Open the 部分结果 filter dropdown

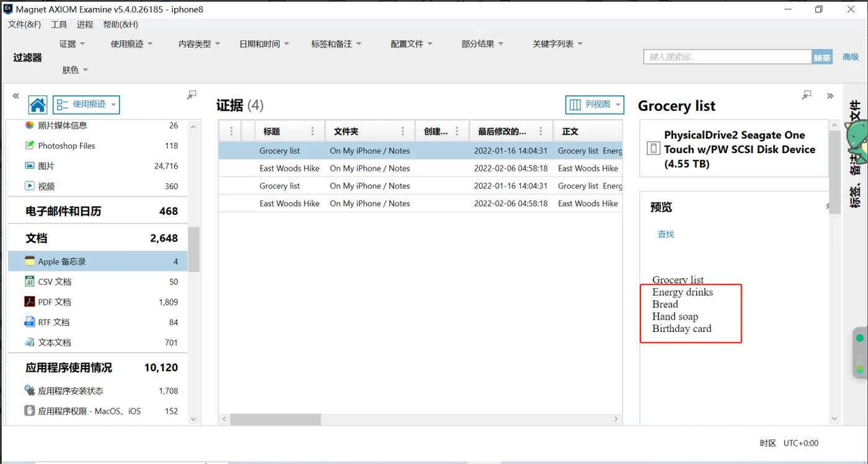point(482,44)
